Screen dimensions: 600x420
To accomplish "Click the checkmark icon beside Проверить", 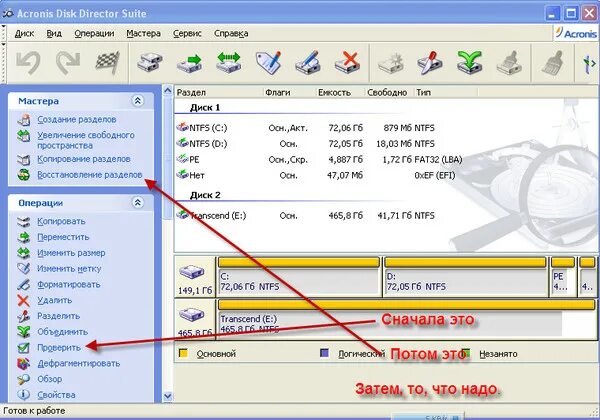I will point(23,348).
